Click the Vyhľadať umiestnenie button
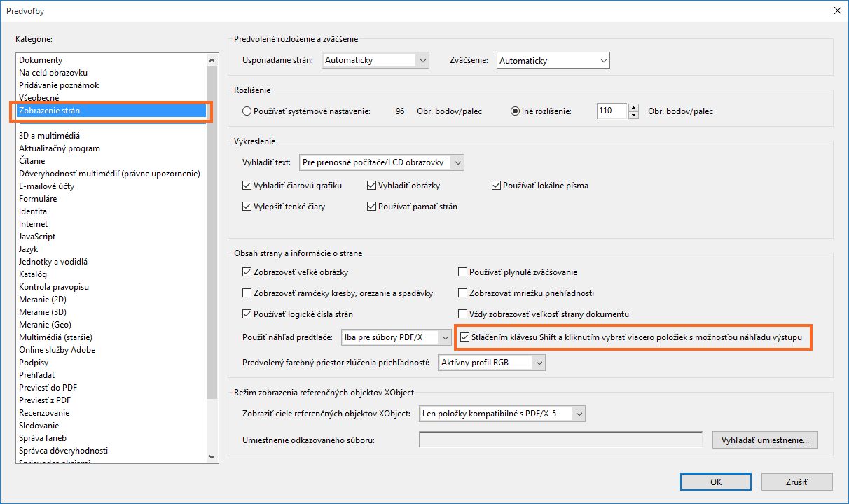849x504 pixels. (x=765, y=440)
